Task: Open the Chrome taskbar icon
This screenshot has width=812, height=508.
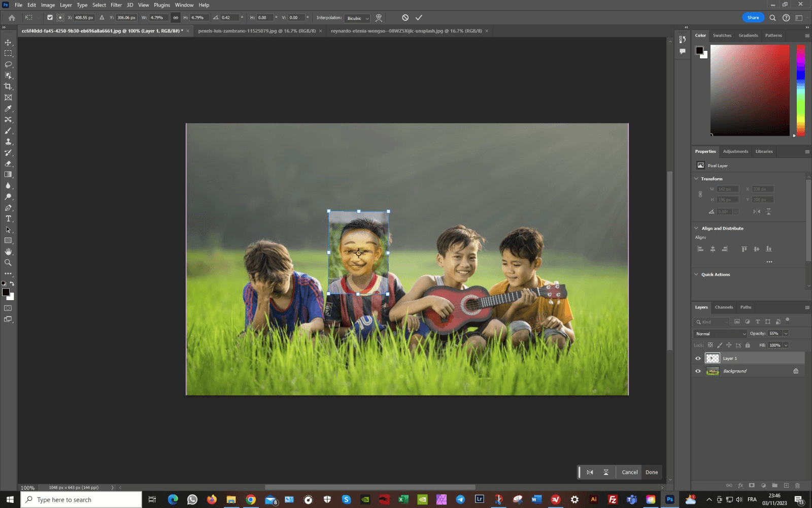Action: (250, 500)
